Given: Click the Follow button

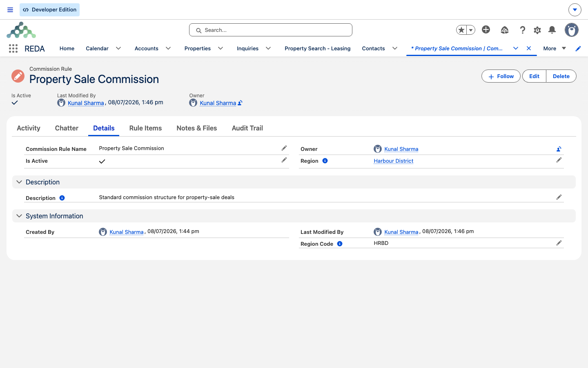Looking at the screenshot, I should 501,76.
